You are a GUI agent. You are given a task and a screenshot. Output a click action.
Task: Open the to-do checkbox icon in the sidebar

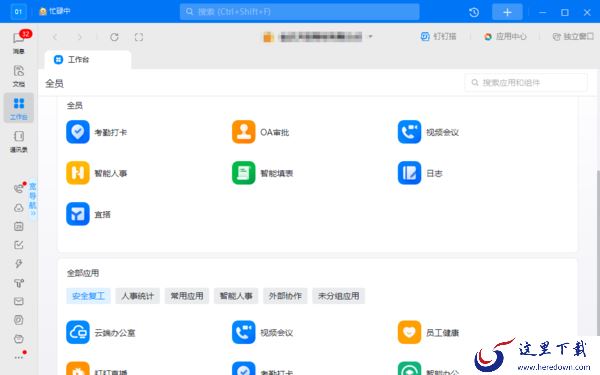coord(19,245)
